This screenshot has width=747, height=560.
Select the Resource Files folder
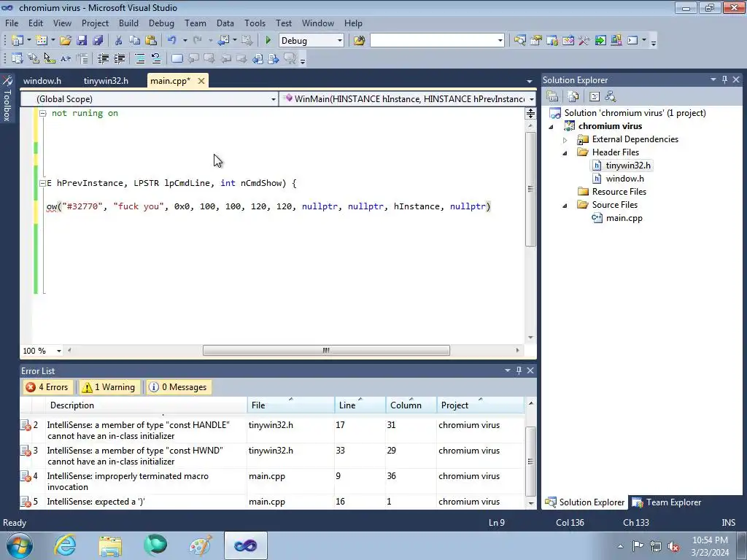pos(619,192)
